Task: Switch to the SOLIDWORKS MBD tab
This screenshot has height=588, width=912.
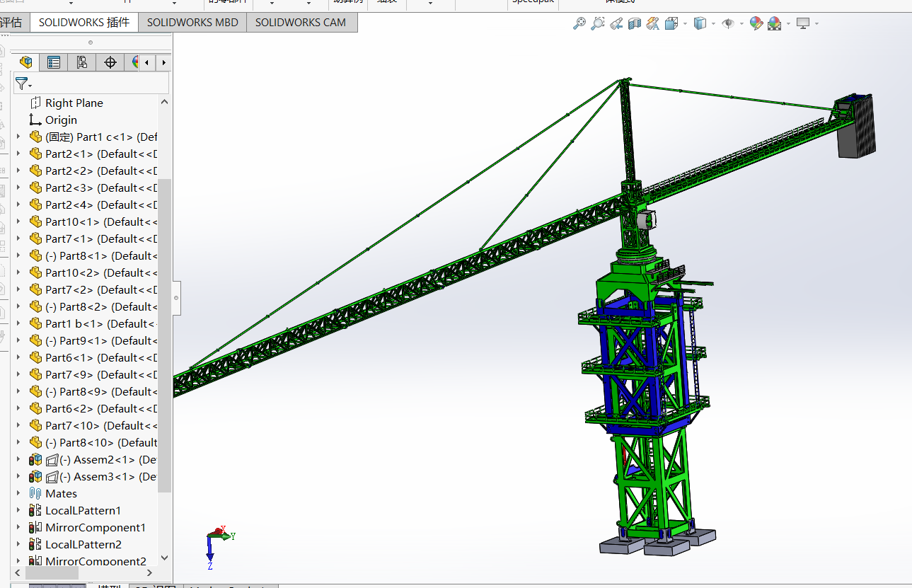Action: [192, 22]
